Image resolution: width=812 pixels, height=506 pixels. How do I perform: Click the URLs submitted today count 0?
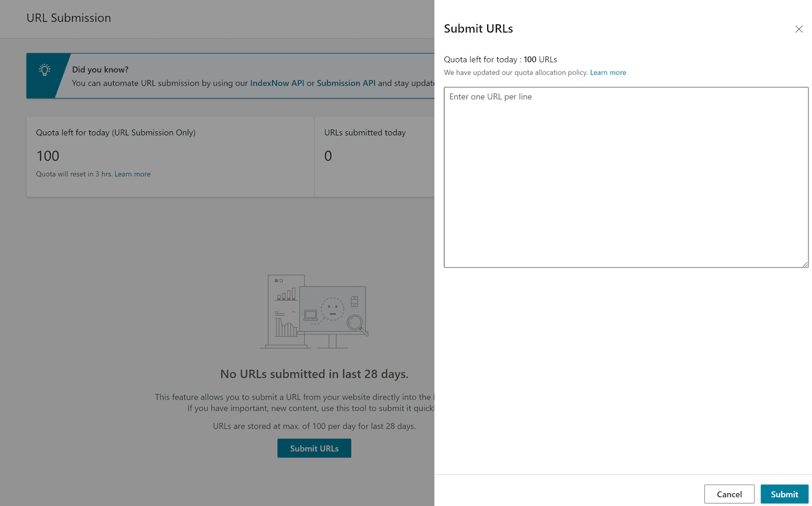point(328,156)
